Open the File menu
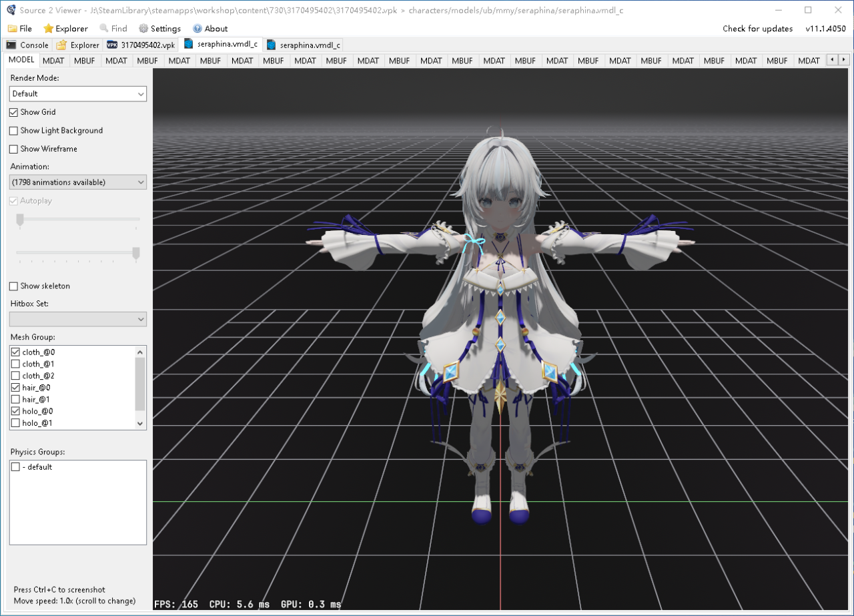854x616 pixels. (x=20, y=29)
